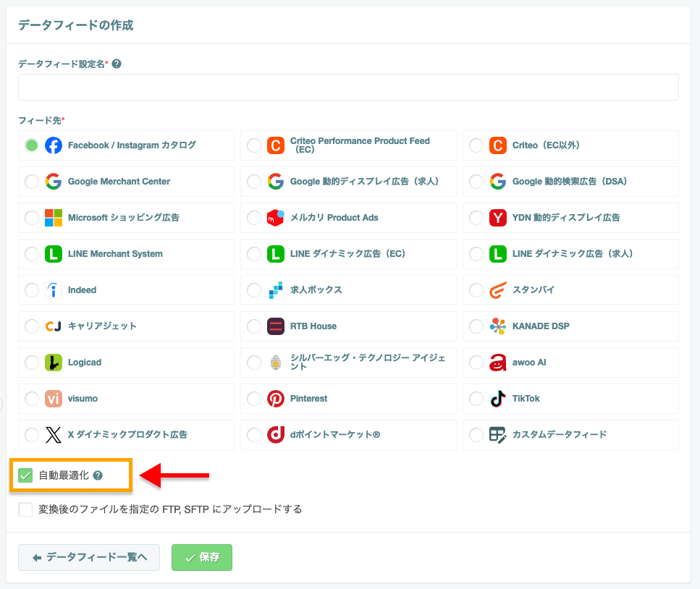700x589 pixels.
Task: Click the X logo icon
Action: (54, 435)
